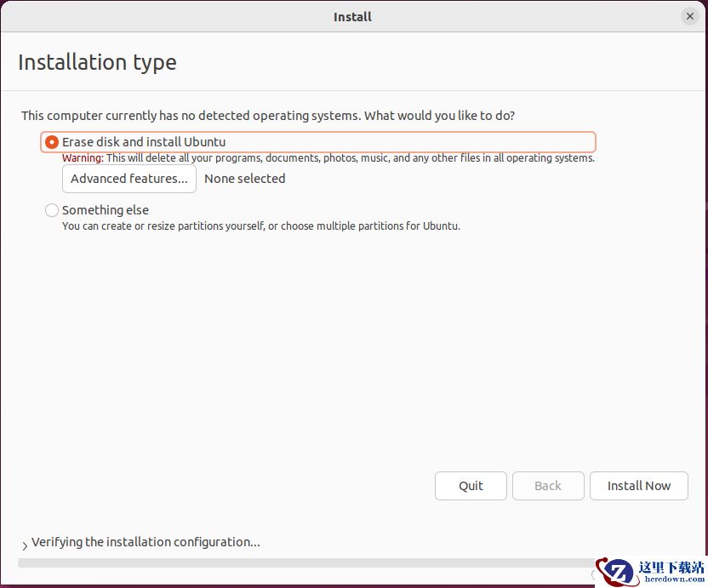This screenshot has height=588, width=708.
Task: Choose the Something else radio button
Action: pos(51,210)
